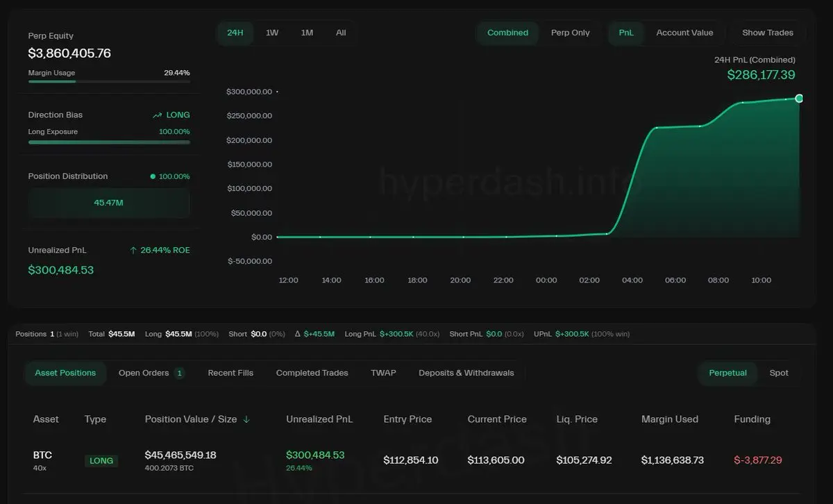Click the Open Orders count badge
Image resolution: width=833 pixels, height=504 pixels.
[180, 373]
